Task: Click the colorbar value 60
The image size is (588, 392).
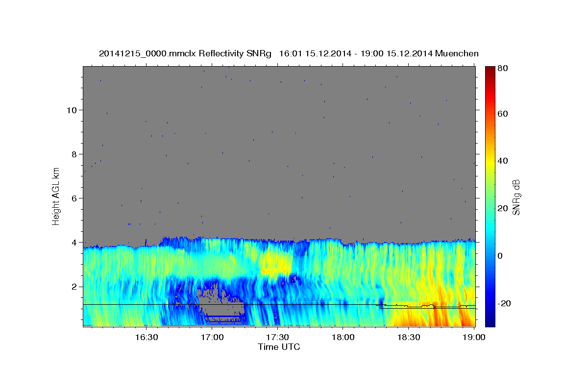Action: click(504, 114)
